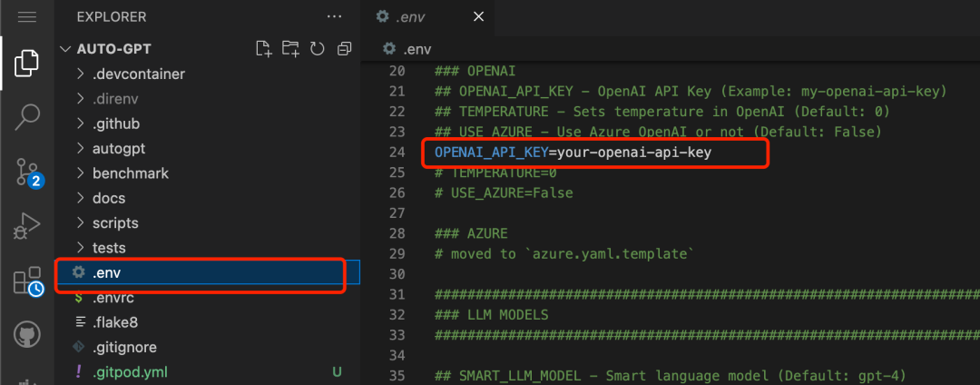Open the hamburger application menu

[x=27, y=17]
